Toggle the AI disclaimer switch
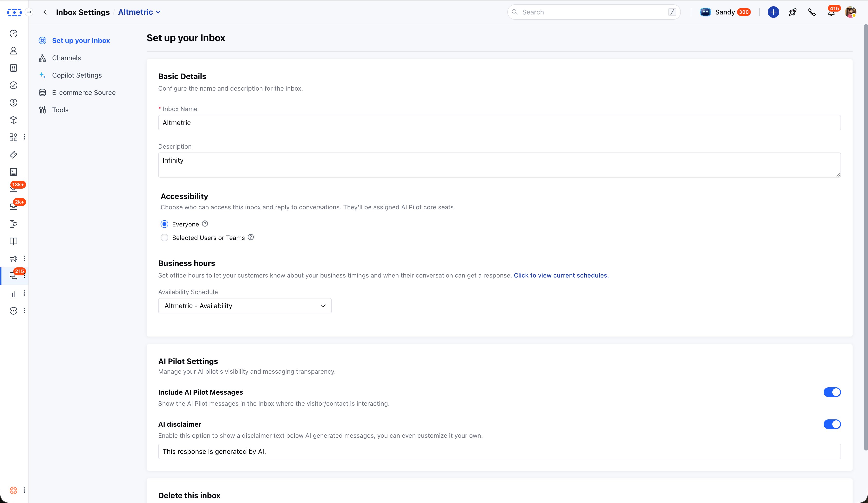Image resolution: width=868 pixels, height=503 pixels. (832, 424)
